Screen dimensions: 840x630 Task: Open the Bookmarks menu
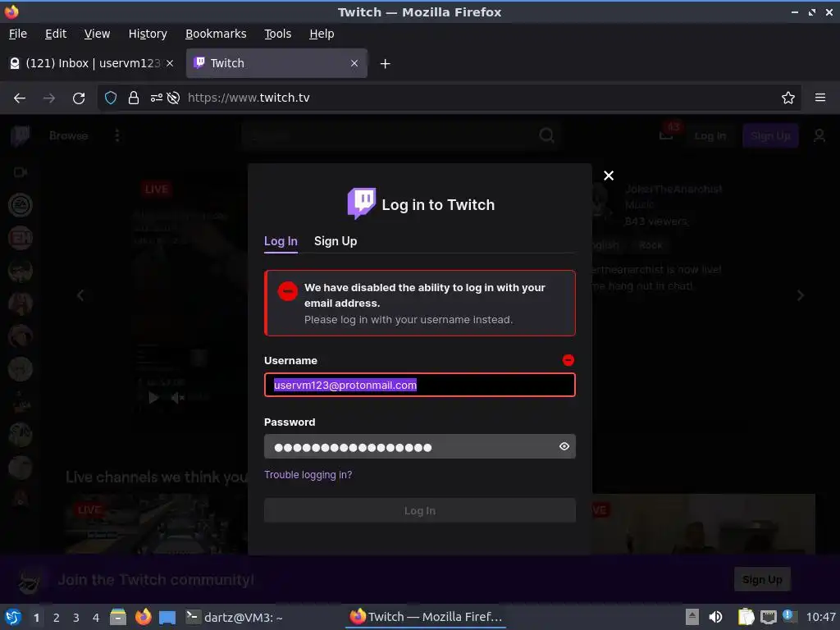[x=216, y=34]
